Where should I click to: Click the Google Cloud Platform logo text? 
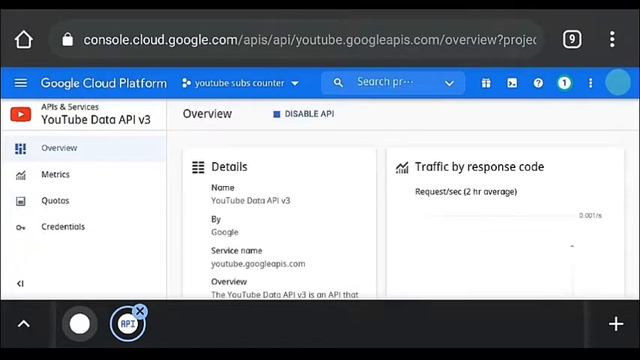pyautogui.click(x=104, y=83)
